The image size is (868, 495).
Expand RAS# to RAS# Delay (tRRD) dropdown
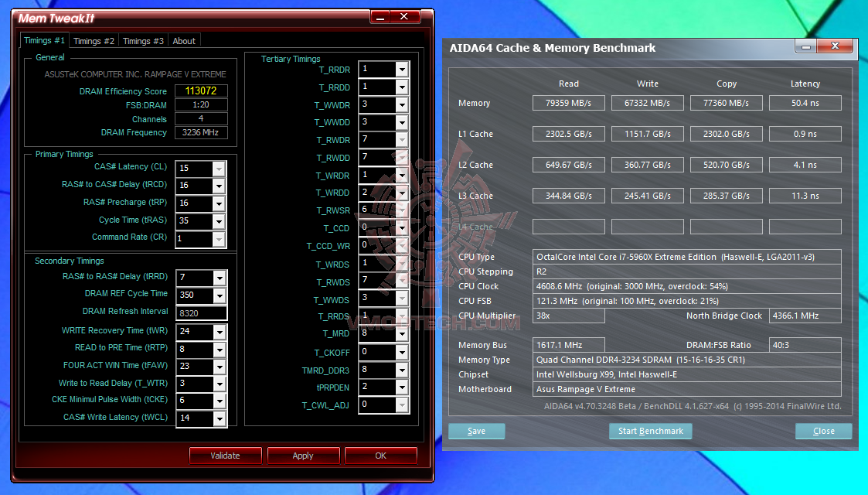click(220, 278)
